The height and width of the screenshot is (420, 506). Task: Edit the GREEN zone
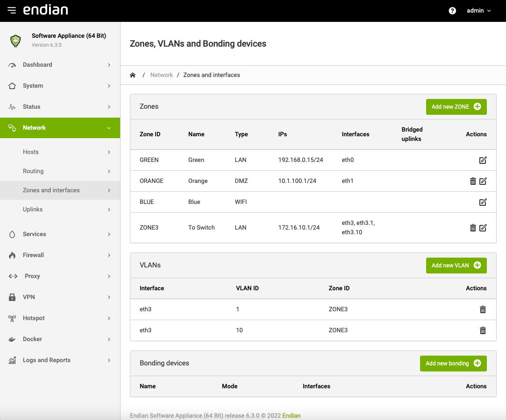click(483, 160)
